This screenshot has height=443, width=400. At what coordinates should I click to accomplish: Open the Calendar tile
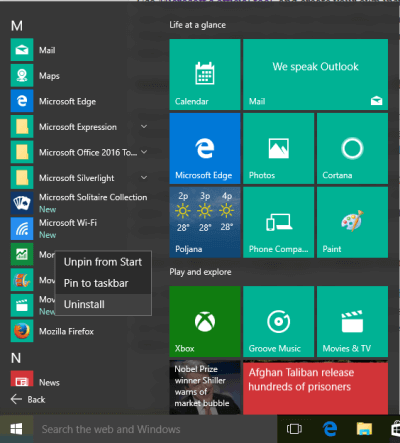(205, 75)
